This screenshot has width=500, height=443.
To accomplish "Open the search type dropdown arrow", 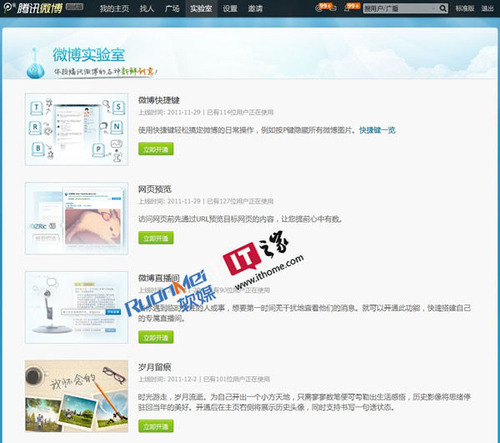I will (x=434, y=8).
